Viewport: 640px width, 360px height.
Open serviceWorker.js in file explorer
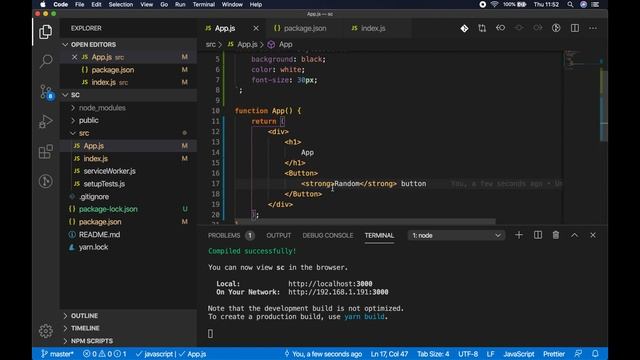[x=109, y=171]
